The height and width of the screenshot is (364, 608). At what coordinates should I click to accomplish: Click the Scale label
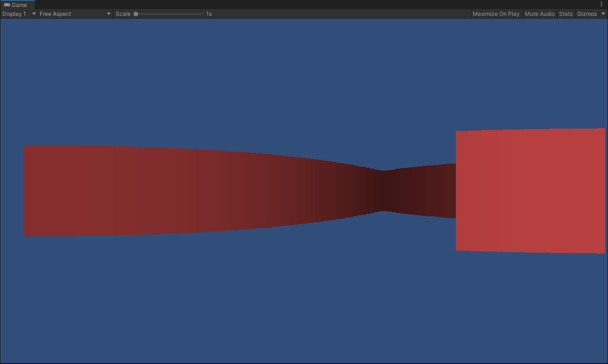click(123, 14)
